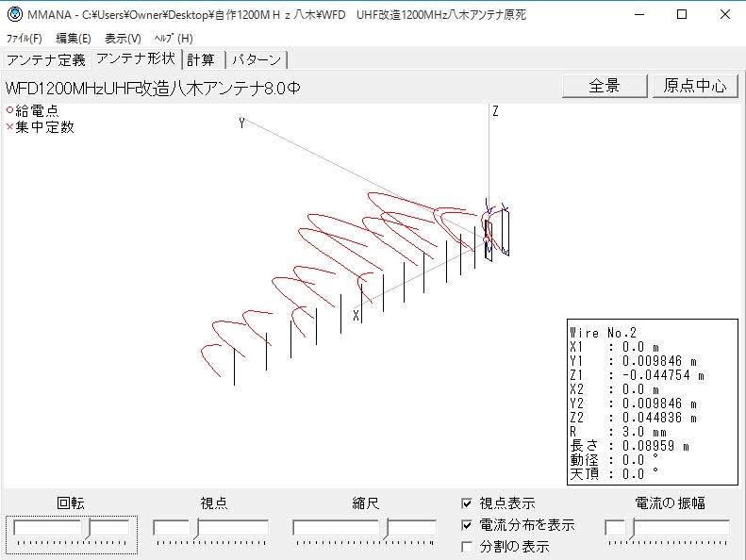The width and height of the screenshot is (746, 560).
Task: Click the 原点中心 button
Action: tap(695, 86)
